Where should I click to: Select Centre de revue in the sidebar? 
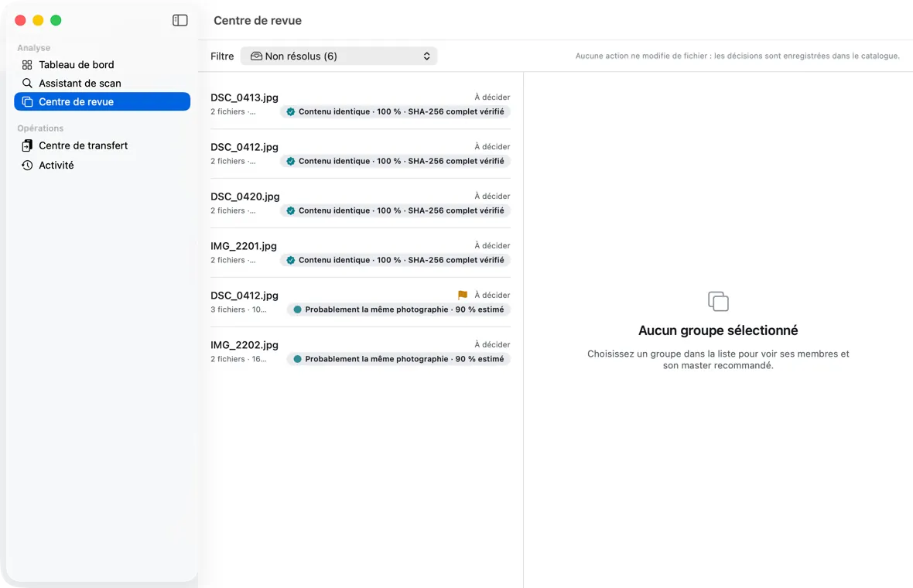tap(102, 102)
